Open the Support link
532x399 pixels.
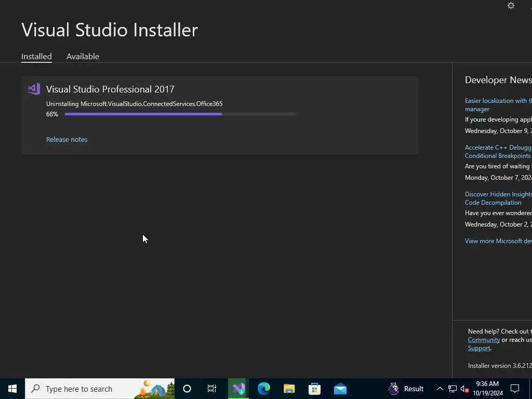(479, 348)
